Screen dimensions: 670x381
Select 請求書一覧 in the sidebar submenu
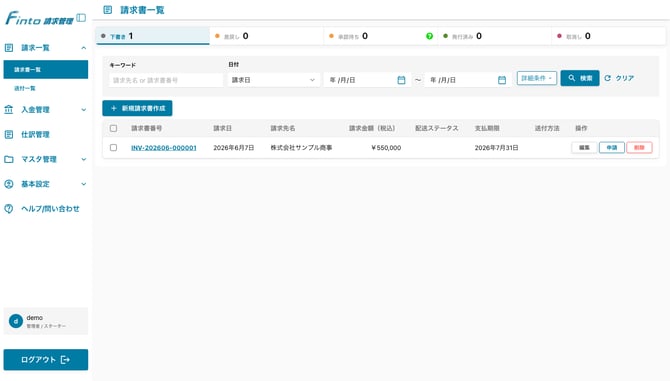tap(46, 70)
